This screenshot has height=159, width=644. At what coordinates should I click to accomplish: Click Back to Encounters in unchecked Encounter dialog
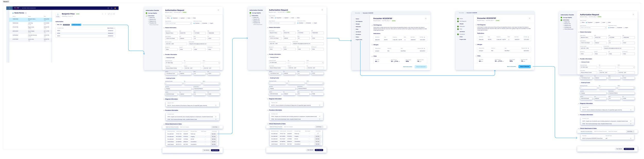coord(408,67)
